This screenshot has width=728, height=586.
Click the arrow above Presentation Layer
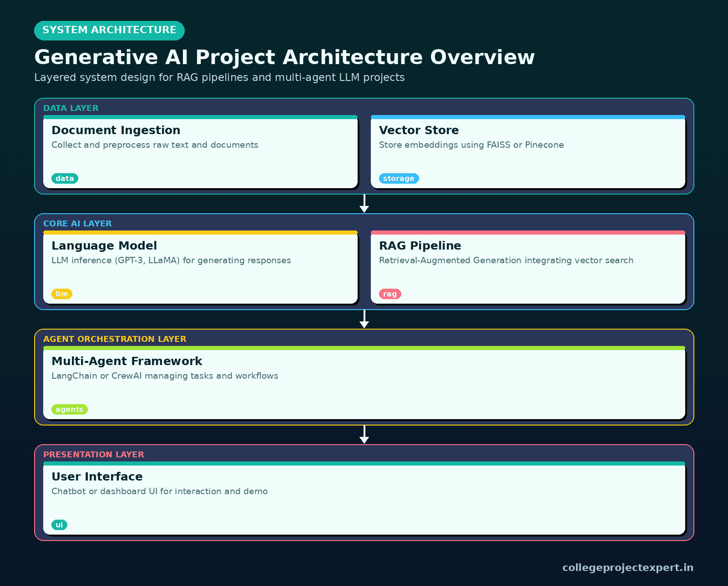click(364, 434)
